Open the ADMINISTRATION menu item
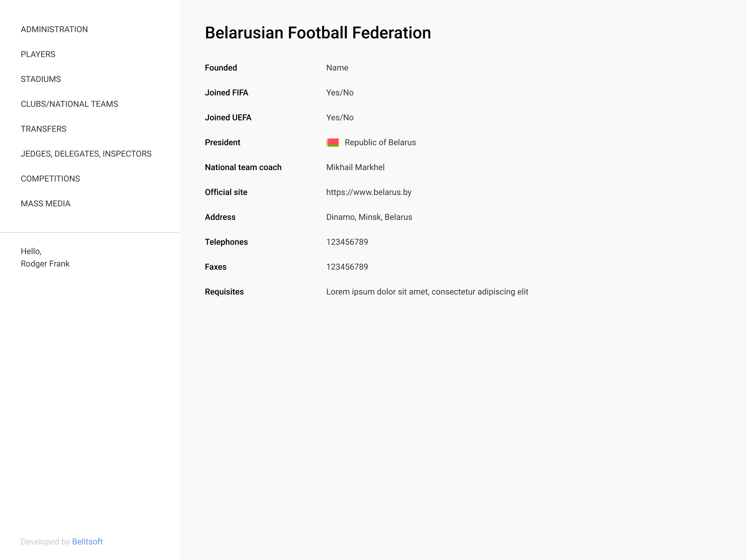Viewport: 747px width, 560px height. pos(54,29)
